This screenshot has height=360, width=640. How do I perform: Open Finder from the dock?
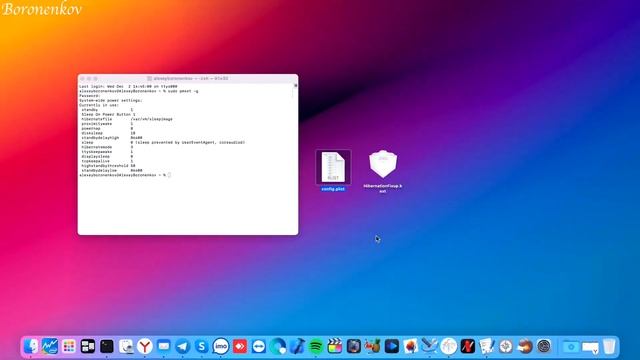[x=31, y=346]
